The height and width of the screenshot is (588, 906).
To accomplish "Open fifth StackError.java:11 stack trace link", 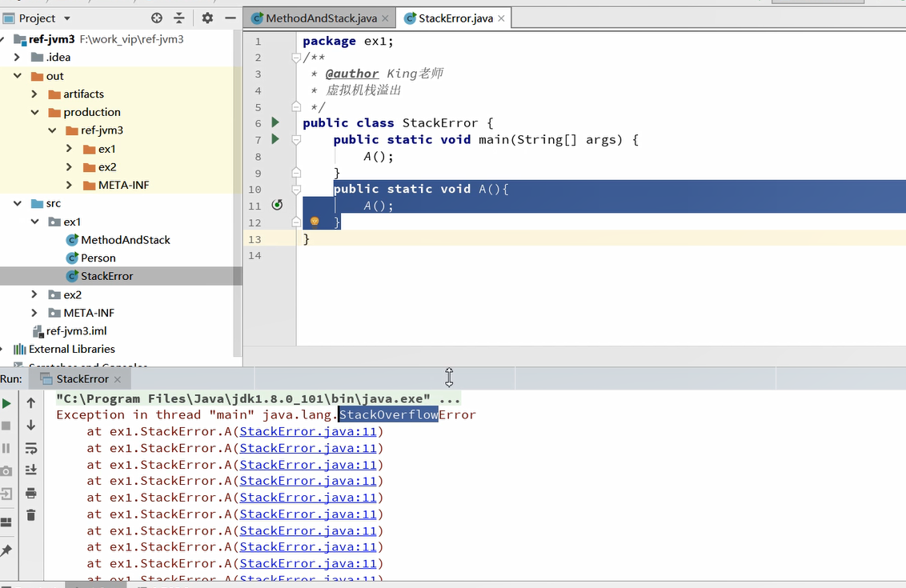I will [308, 498].
